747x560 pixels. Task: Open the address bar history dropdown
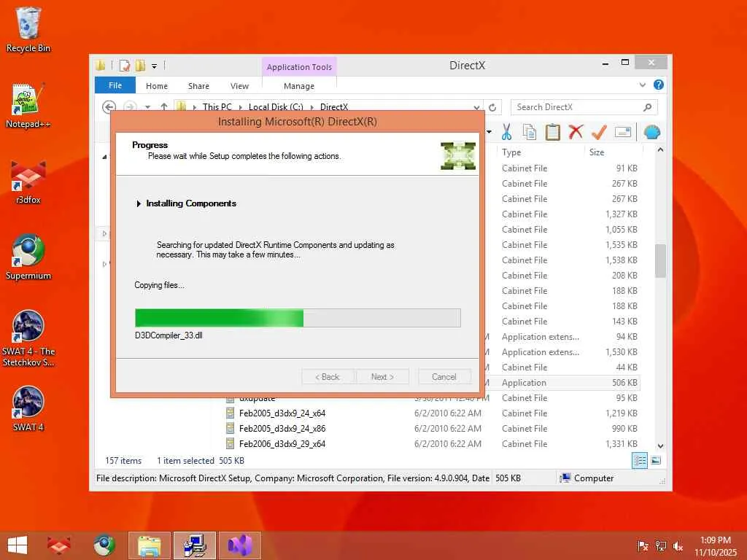pos(476,108)
